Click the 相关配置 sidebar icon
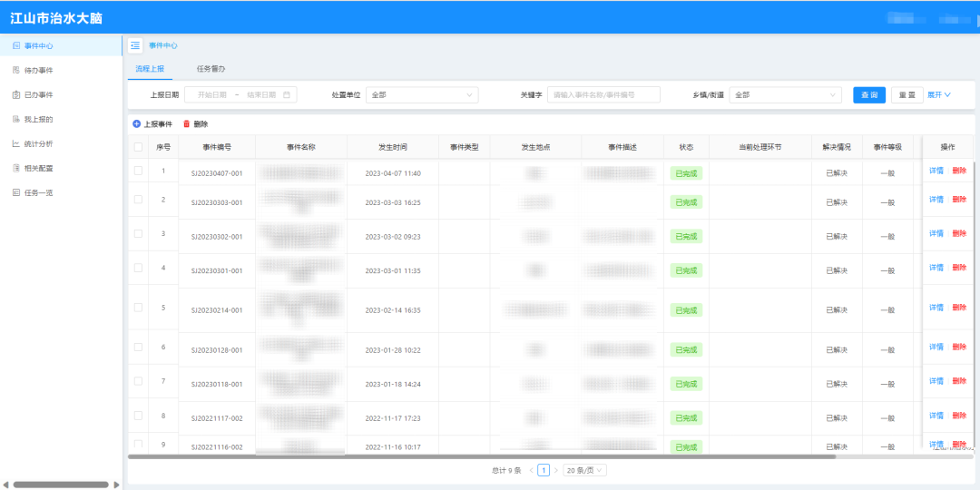Image resolution: width=980 pixels, height=490 pixels. click(16, 168)
